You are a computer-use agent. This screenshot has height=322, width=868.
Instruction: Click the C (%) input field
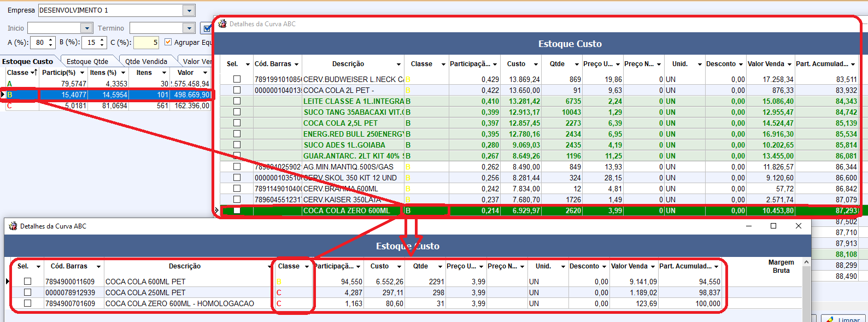pos(145,42)
